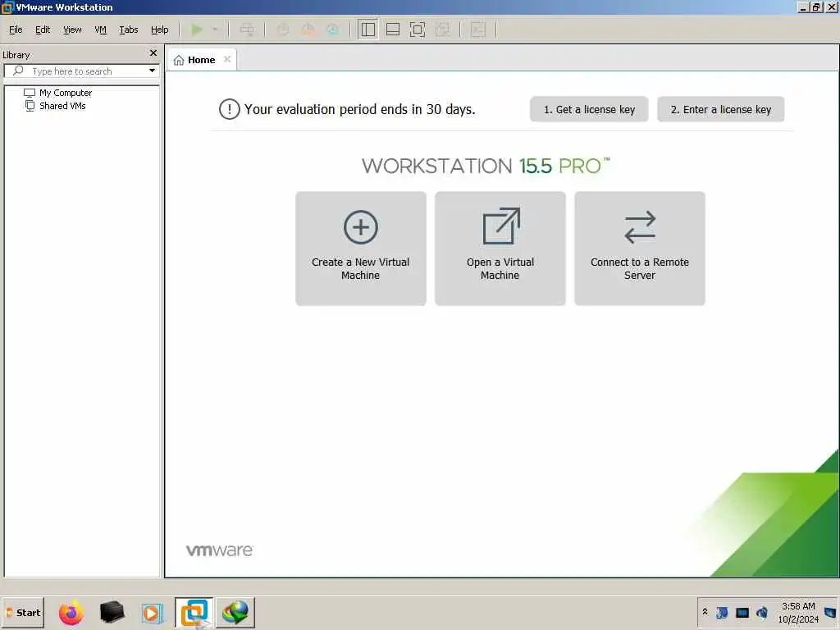
Task: Select Shared VMs in the Library tree
Action: tap(56, 106)
